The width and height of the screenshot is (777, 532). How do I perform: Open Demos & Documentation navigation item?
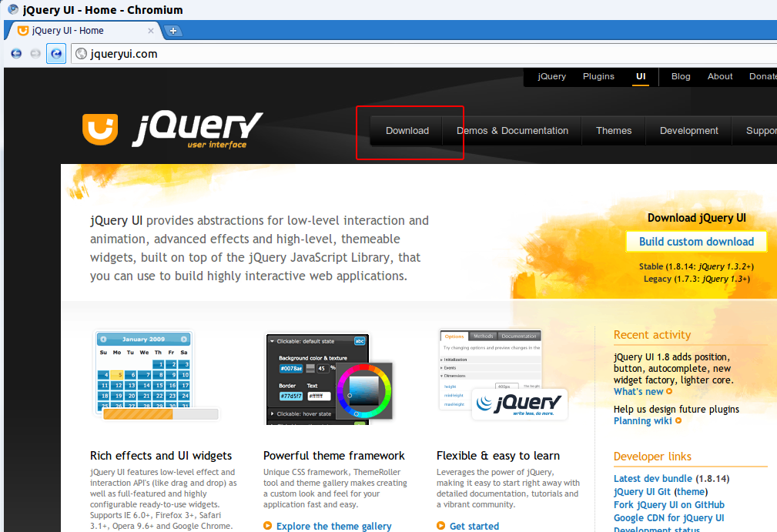coord(512,131)
